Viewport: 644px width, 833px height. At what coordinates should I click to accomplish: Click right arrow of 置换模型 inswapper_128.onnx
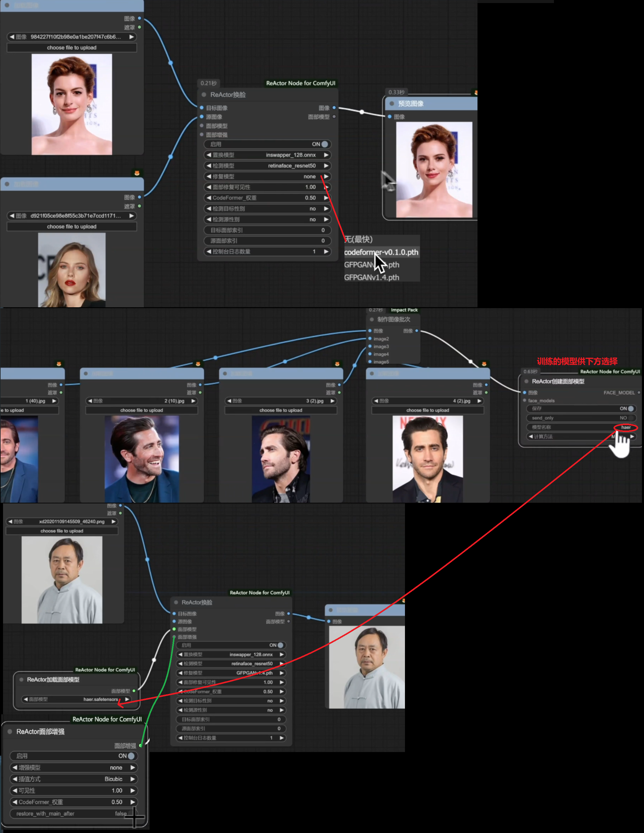[326, 155]
